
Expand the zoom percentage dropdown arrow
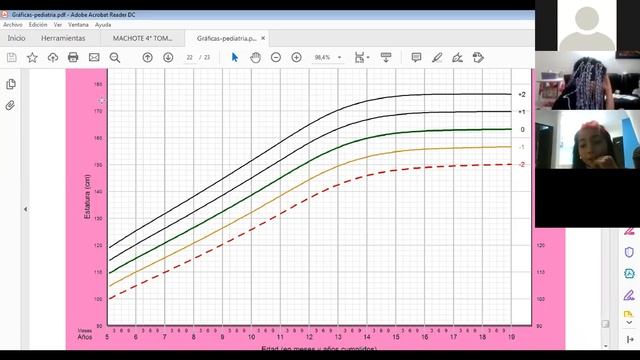[x=340, y=58]
